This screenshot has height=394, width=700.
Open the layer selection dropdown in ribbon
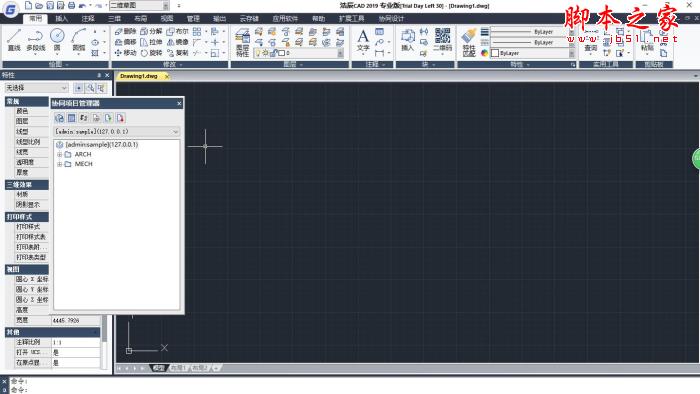point(299,53)
